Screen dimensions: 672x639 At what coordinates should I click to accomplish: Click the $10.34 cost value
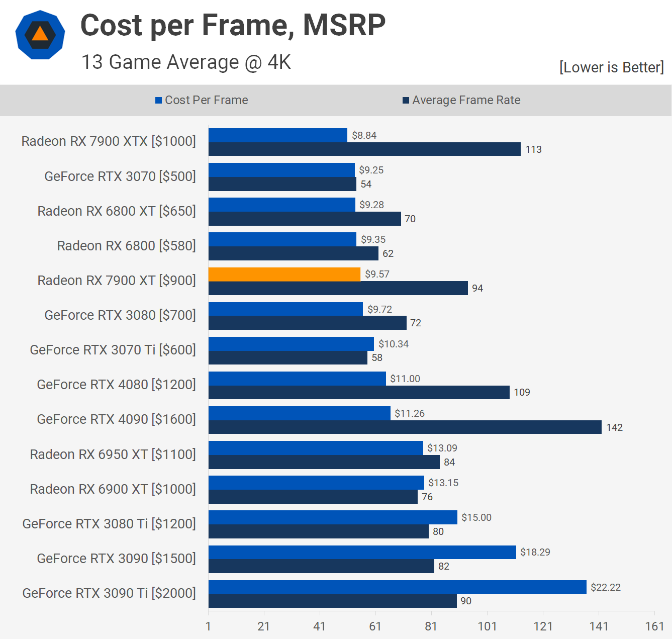click(394, 344)
